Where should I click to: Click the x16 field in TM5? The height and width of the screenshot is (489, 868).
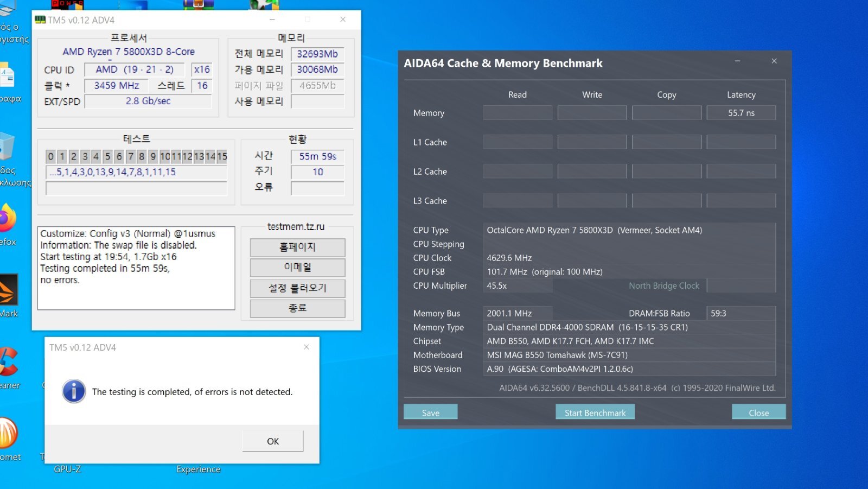coord(202,69)
